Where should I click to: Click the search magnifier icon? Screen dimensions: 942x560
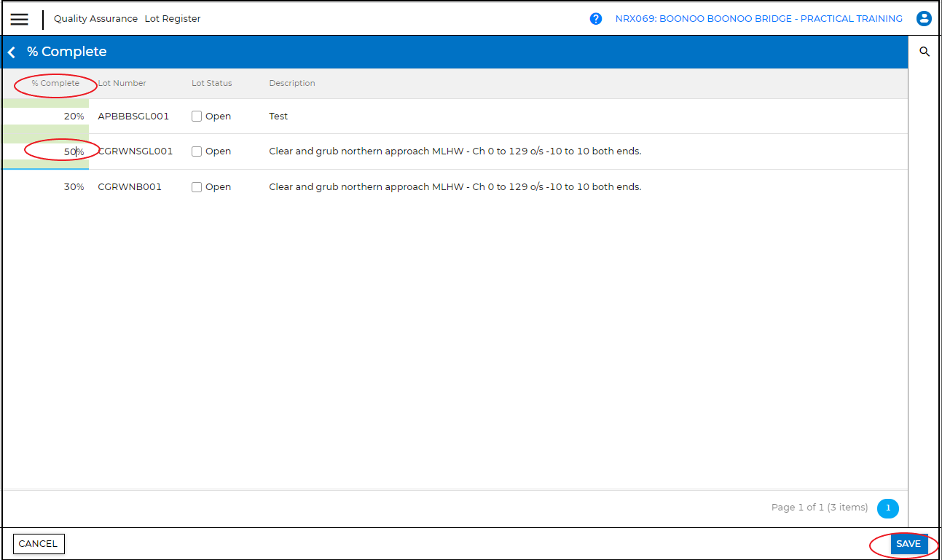(x=925, y=52)
